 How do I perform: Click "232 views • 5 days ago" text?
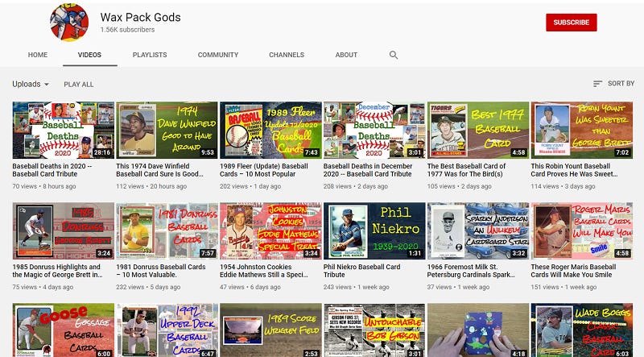pyautogui.click(x=148, y=287)
